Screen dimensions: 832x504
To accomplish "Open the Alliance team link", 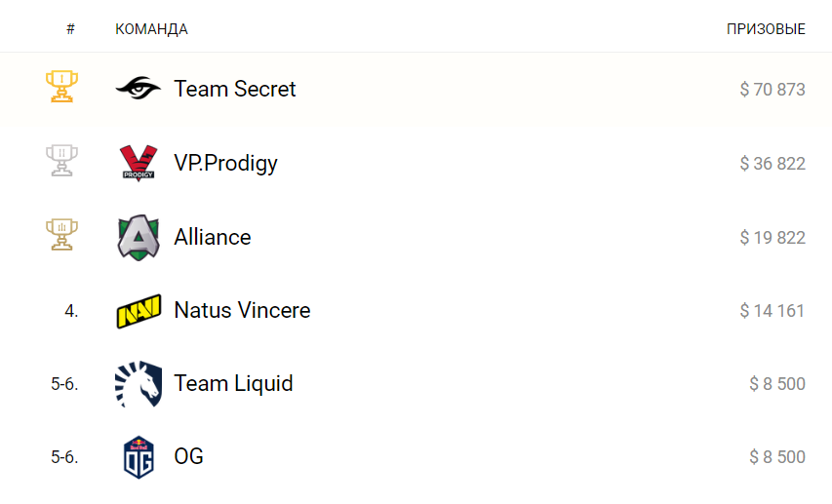I will (213, 237).
